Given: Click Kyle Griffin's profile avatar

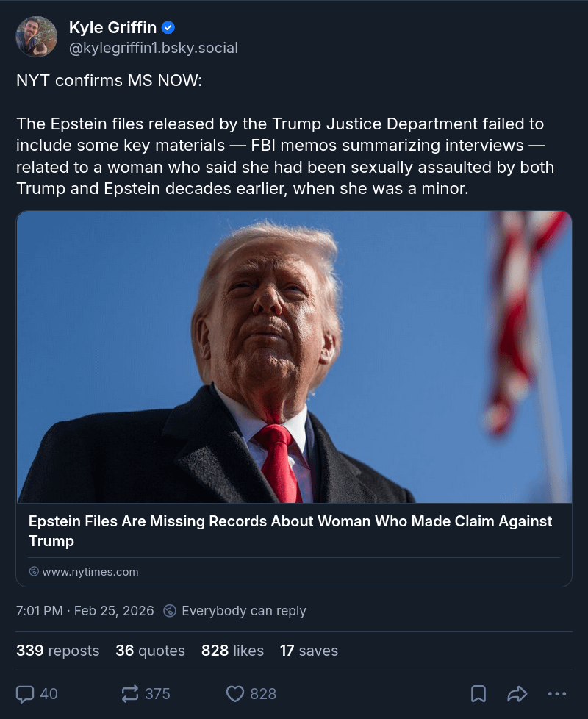Looking at the screenshot, I should [x=37, y=37].
